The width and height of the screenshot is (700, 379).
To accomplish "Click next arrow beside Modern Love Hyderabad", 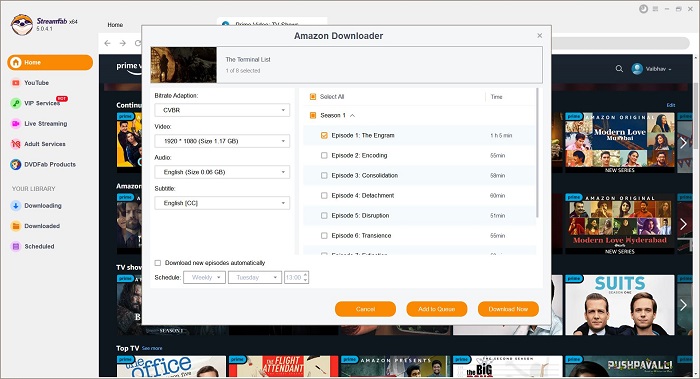I will (x=683, y=224).
